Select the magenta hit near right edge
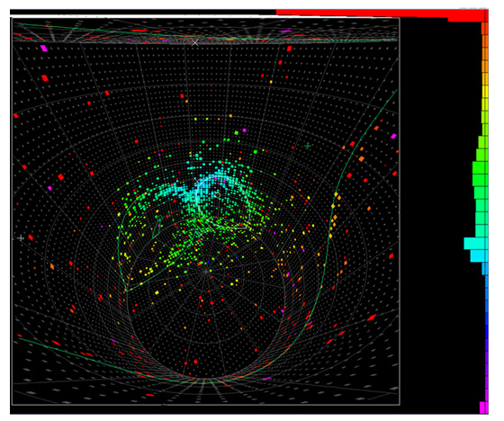Screen dimensions: 504x421 click(393, 136)
